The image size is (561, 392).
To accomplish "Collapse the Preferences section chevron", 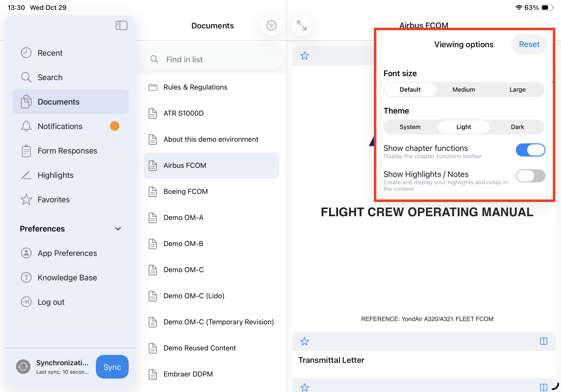I will [118, 229].
